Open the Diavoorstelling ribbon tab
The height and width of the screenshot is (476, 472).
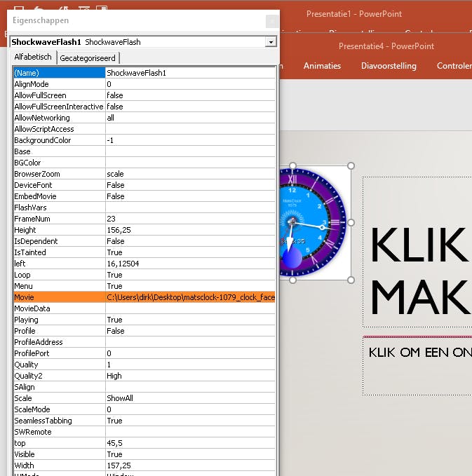coord(389,66)
